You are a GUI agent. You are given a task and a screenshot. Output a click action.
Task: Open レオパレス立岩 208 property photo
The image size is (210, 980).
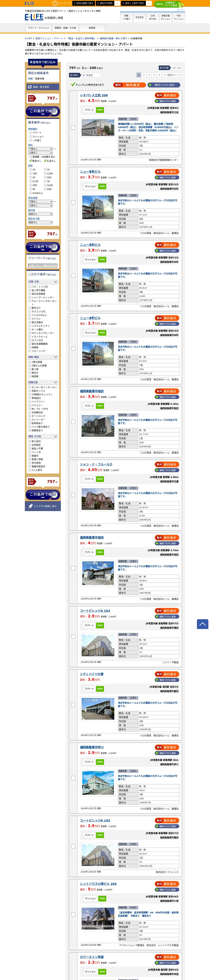pos(98,128)
